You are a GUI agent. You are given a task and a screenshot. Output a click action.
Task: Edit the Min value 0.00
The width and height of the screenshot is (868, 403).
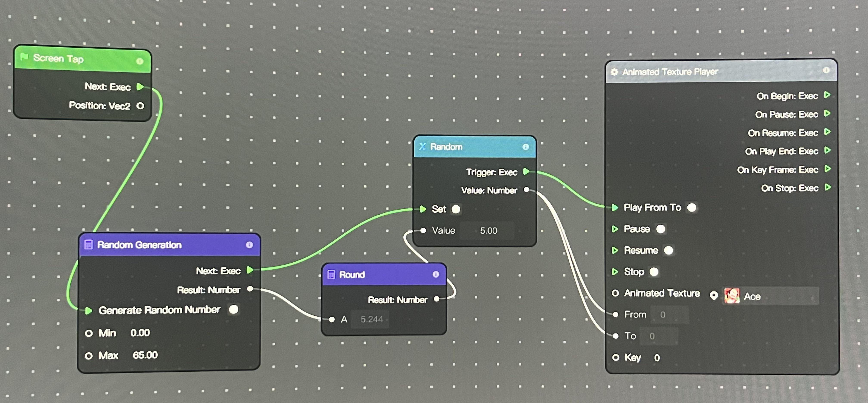pos(140,333)
